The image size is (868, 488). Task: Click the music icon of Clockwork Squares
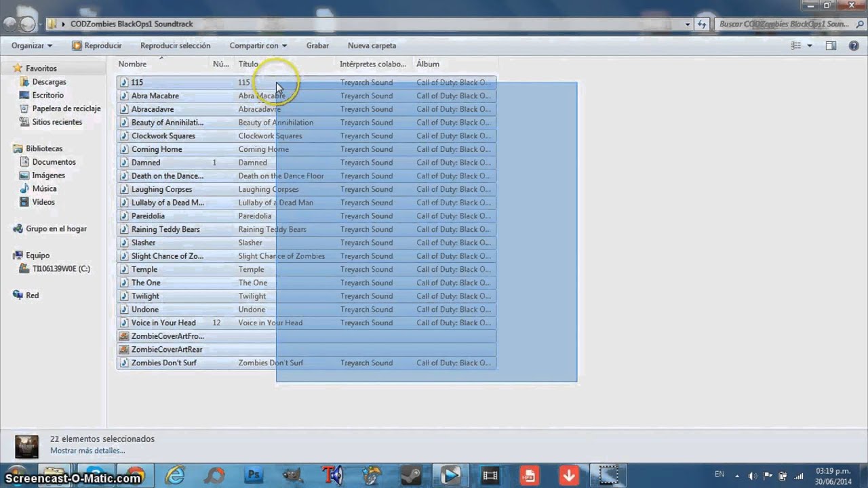coord(124,136)
